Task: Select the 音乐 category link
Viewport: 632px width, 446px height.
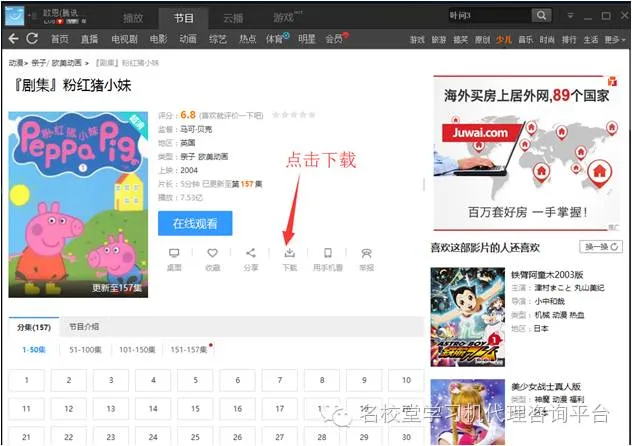Action: [x=525, y=39]
